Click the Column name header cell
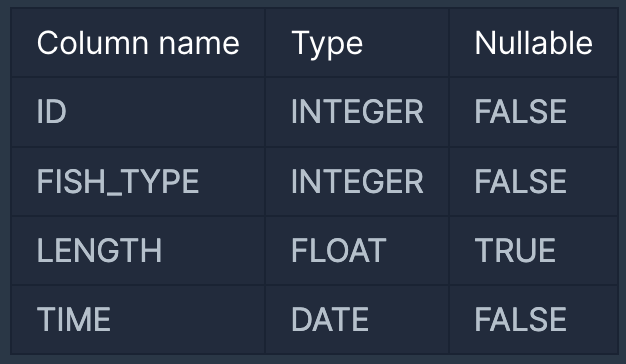Image resolution: width=626 pixels, height=364 pixels. (138, 42)
